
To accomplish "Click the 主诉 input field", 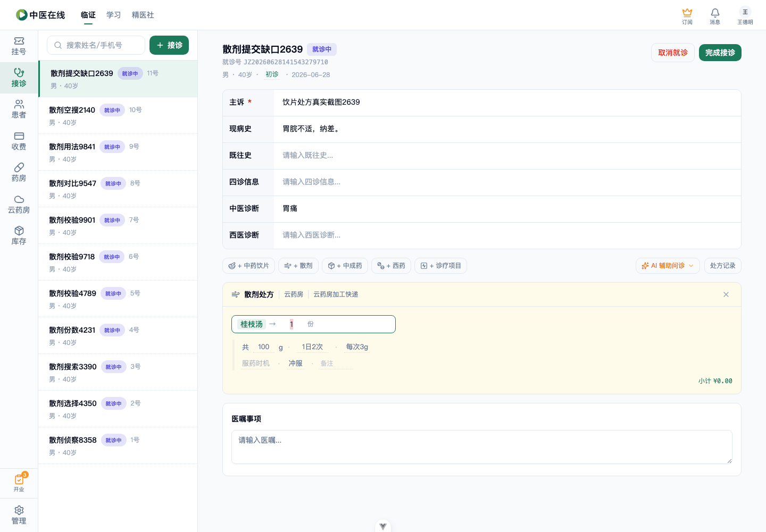I will click(x=507, y=103).
